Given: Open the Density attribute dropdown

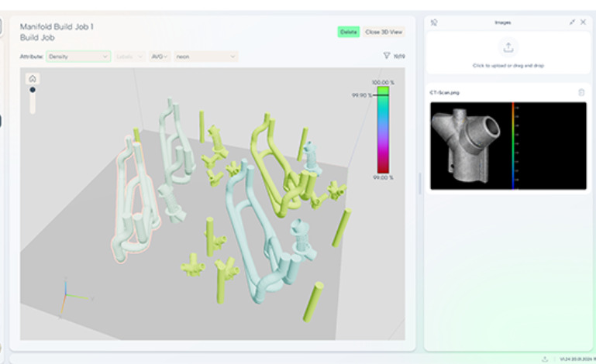Looking at the screenshot, I should coord(78,57).
